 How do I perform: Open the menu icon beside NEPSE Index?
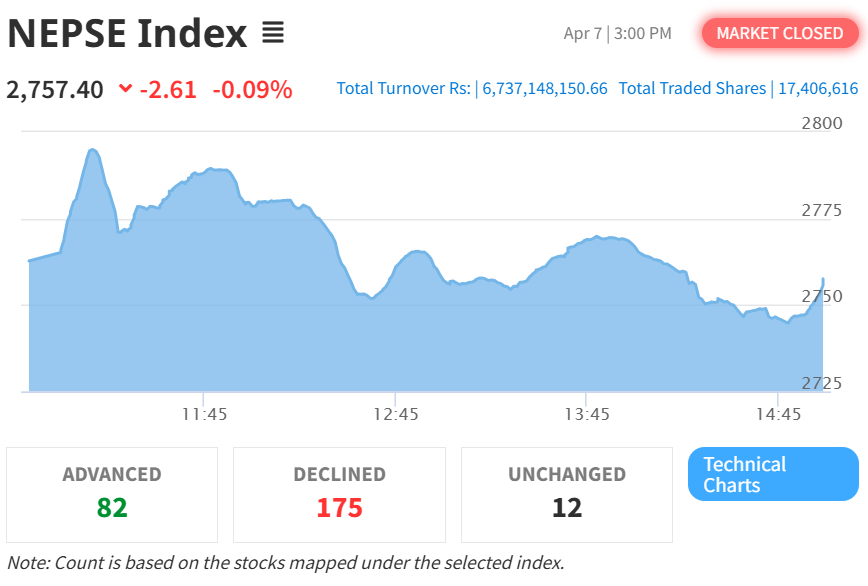coord(273,33)
